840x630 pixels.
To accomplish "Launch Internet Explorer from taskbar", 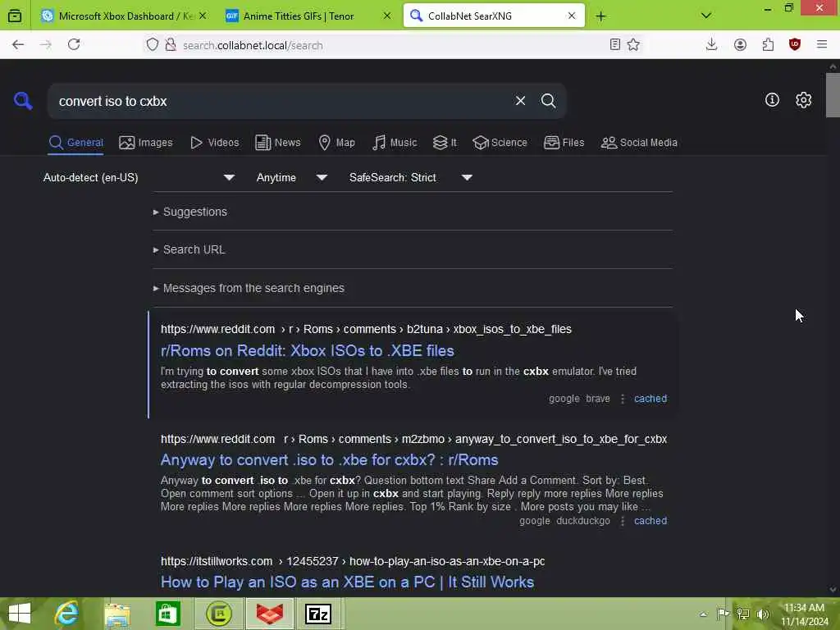I will pyautogui.click(x=66, y=614).
